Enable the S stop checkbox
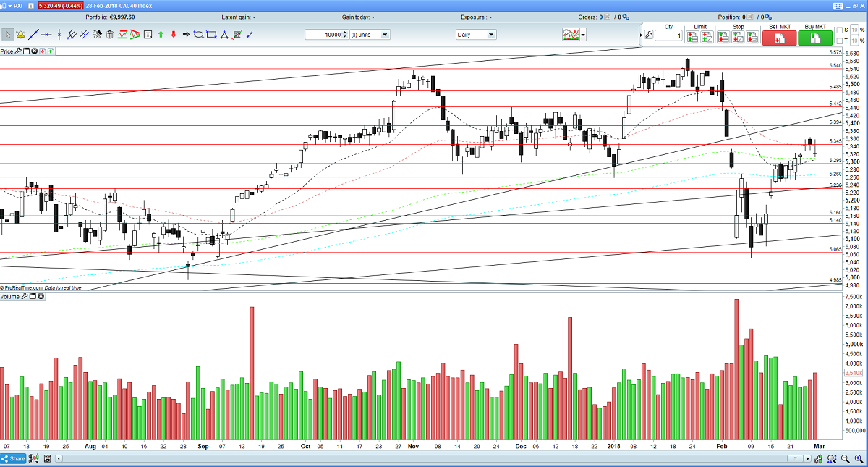This screenshot has height=467, width=868. click(x=840, y=30)
